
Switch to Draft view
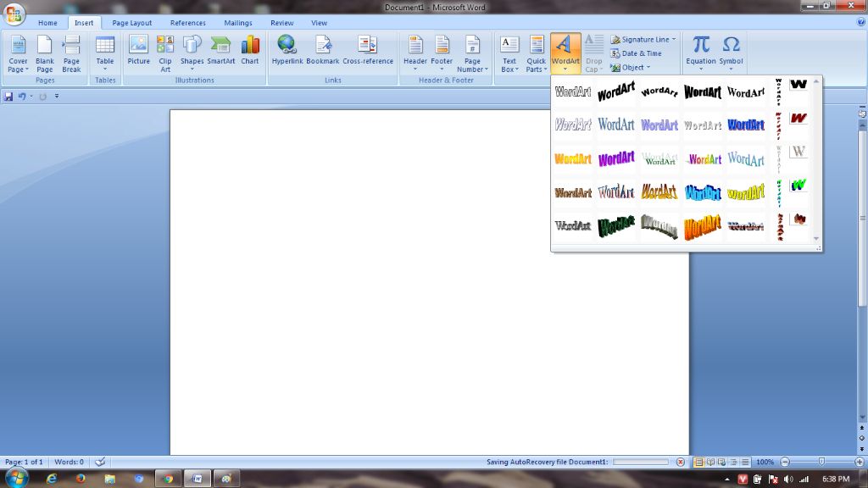click(x=745, y=462)
